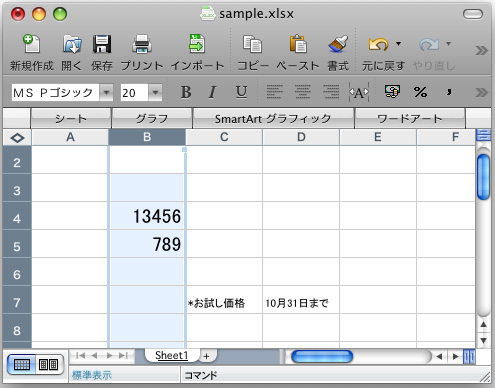The height and width of the screenshot is (388, 495).
Task: Click the merge and center icon
Action: [x=359, y=92]
